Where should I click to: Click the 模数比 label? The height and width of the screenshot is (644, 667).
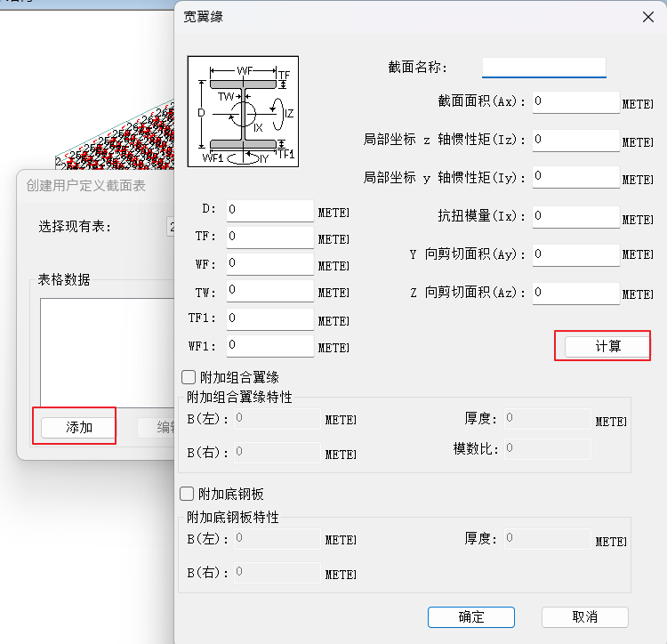pos(476,449)
